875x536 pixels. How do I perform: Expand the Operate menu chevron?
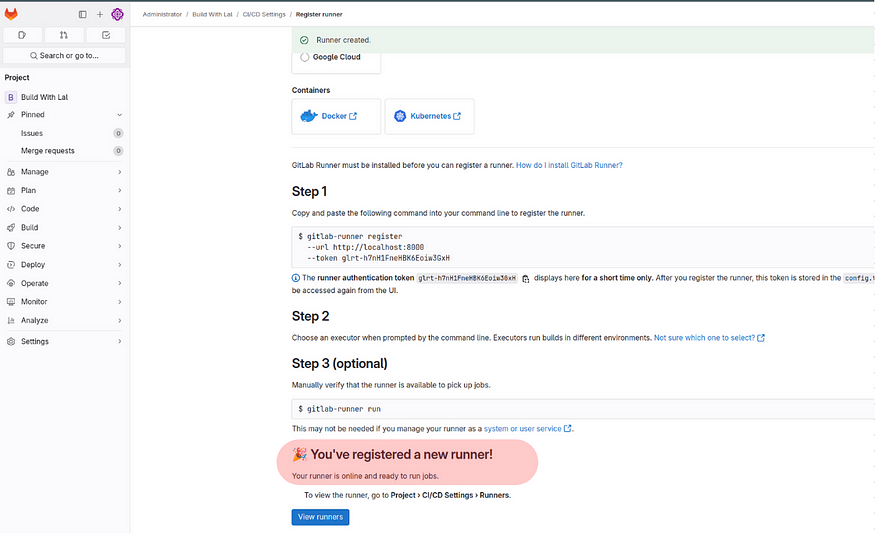pos(119,283)
